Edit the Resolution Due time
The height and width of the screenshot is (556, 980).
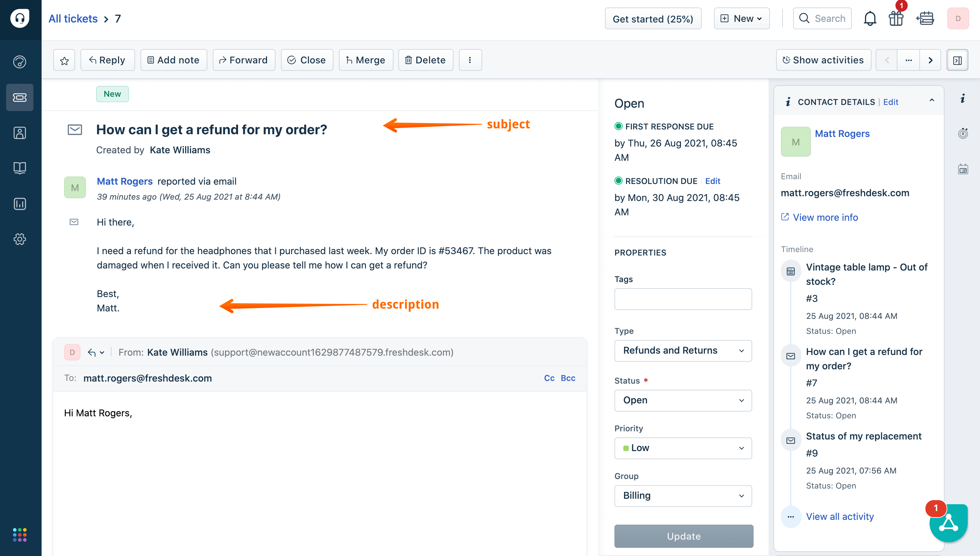tap(712, 181)
